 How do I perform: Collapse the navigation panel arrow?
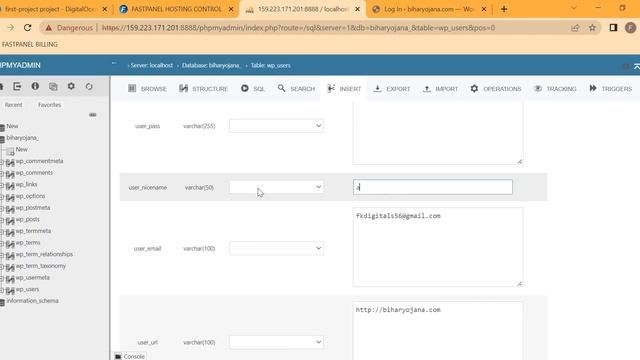click(x=114, y=64)
